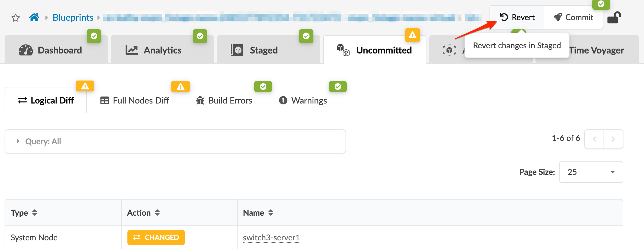Switch to the Analytics tab
Viewport: 644px width, 249px height.
tap(162, 50)
